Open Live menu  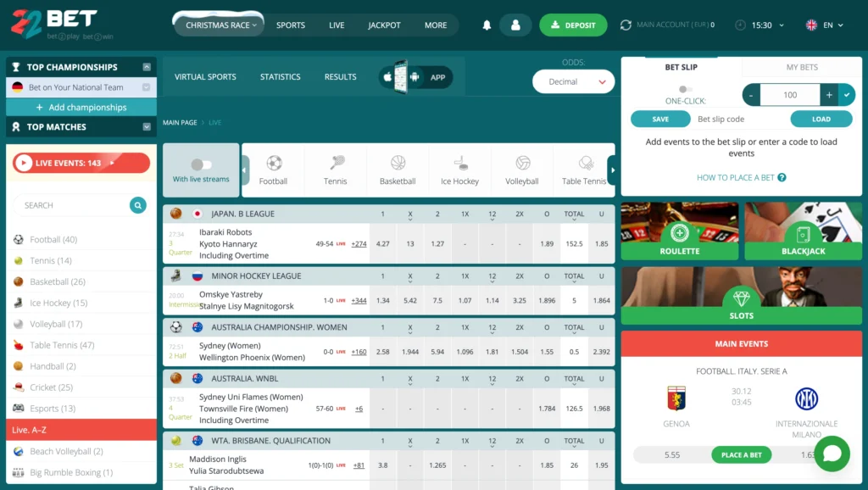coord(337,25)
